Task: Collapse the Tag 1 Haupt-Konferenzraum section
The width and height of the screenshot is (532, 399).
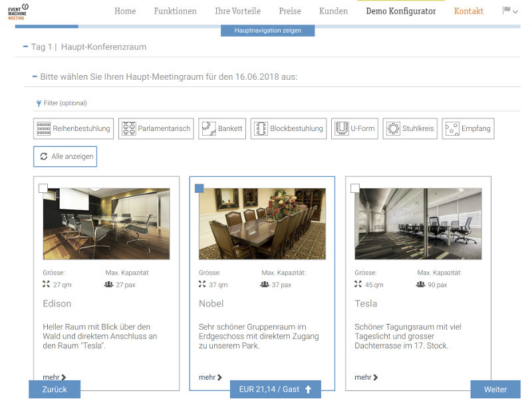Action: (25, 47)
